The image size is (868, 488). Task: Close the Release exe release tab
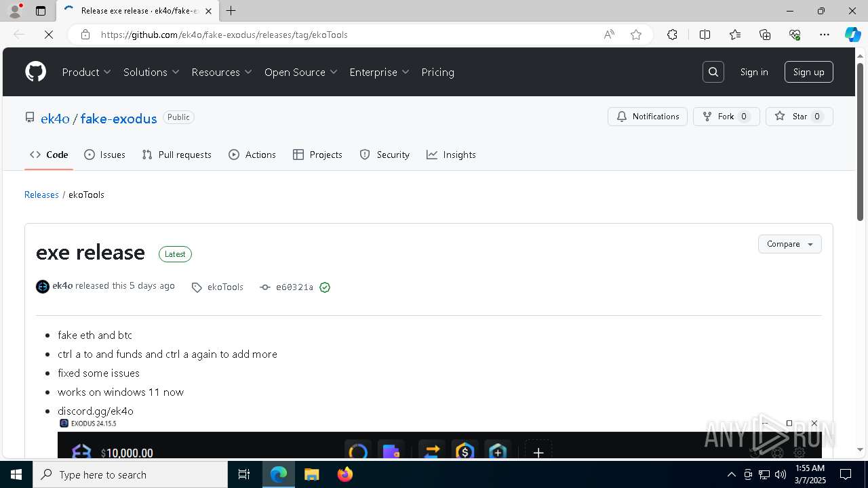click(209, 11)
